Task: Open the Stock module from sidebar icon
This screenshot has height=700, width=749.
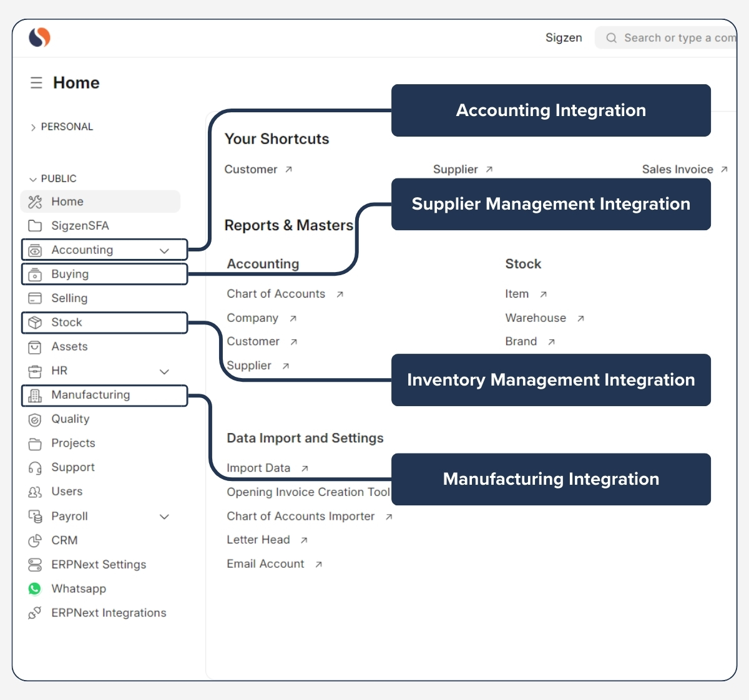Action: [x=36, y=323]
